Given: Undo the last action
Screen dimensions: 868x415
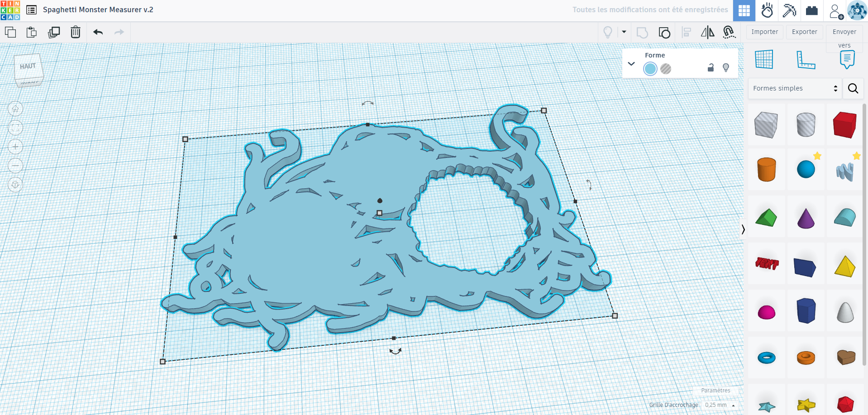Looking at the screenshot, I should pyautogui.click(x=98, y=32).
